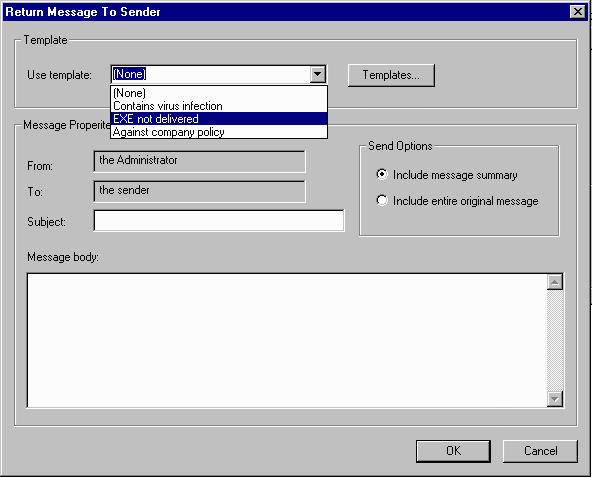
Task: Click the To field showing the sender
Action: point(199,191)
